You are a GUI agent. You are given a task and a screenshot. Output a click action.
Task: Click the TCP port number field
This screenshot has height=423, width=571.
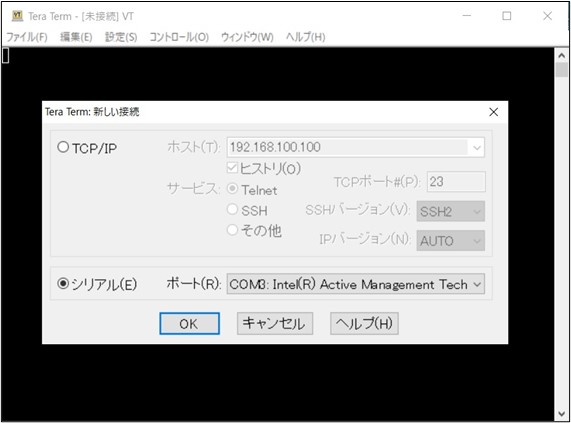pos(456,181)
